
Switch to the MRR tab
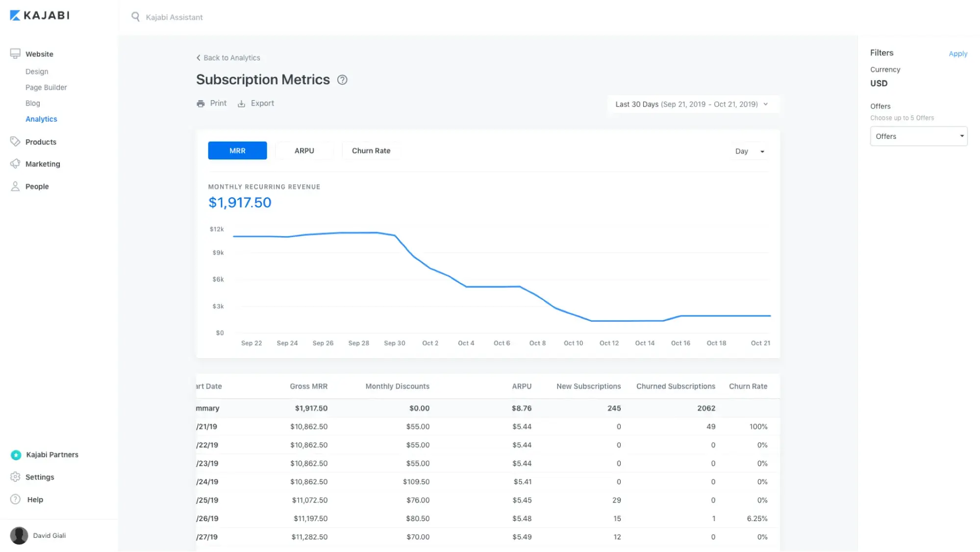click(x=237, y=151)
